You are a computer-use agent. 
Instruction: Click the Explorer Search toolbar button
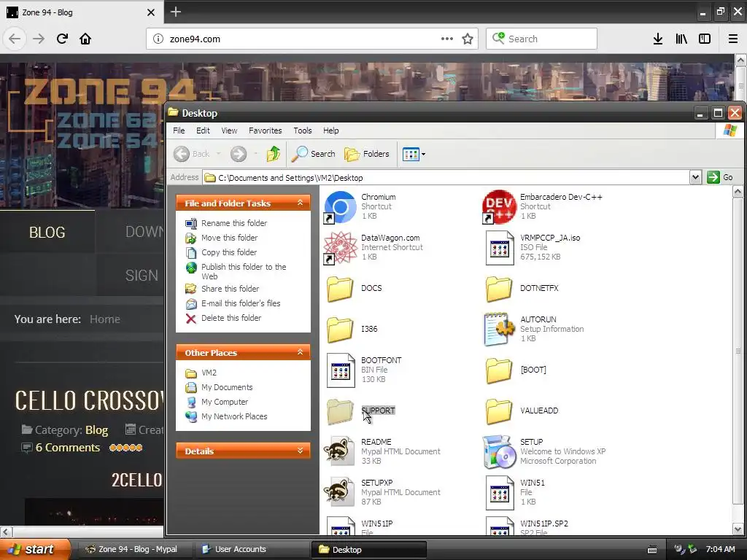point(313,154)
